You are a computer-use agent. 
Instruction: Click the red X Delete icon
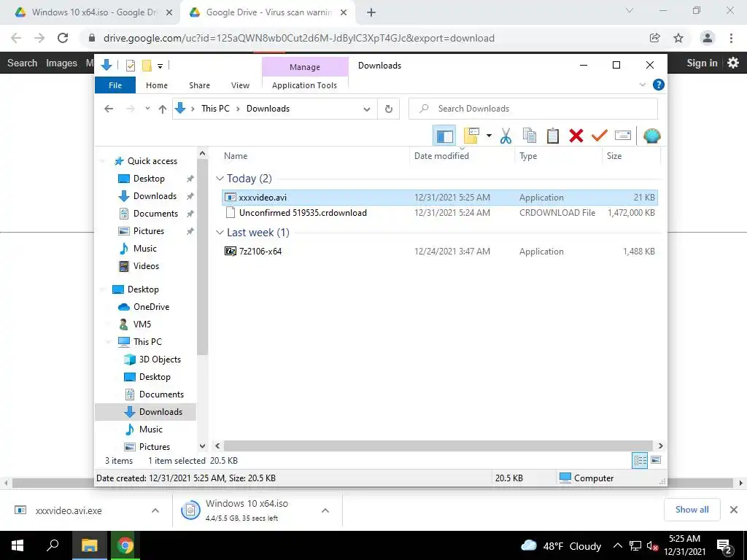(576, 136)
